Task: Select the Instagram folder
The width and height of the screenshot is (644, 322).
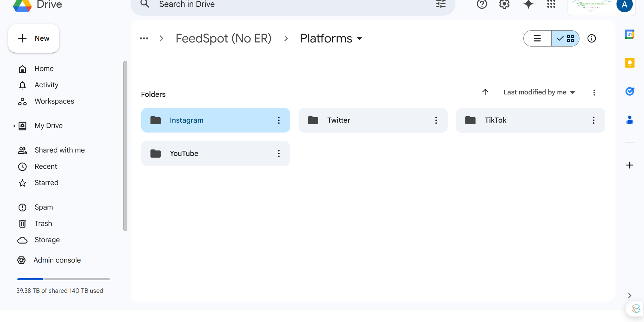Action: click(x=216, y=120)
